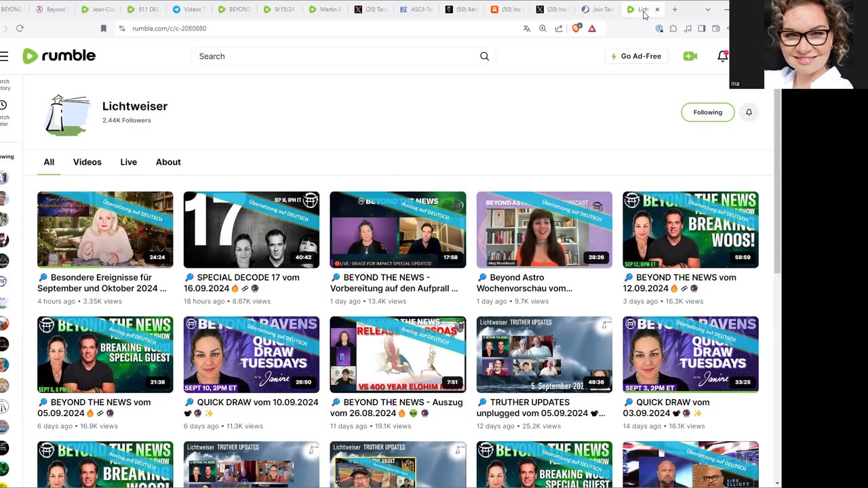Click the URL rumble.com/c/c-2080880 in the address bar
Screen dimensions: 868x488
coord(169,28)
